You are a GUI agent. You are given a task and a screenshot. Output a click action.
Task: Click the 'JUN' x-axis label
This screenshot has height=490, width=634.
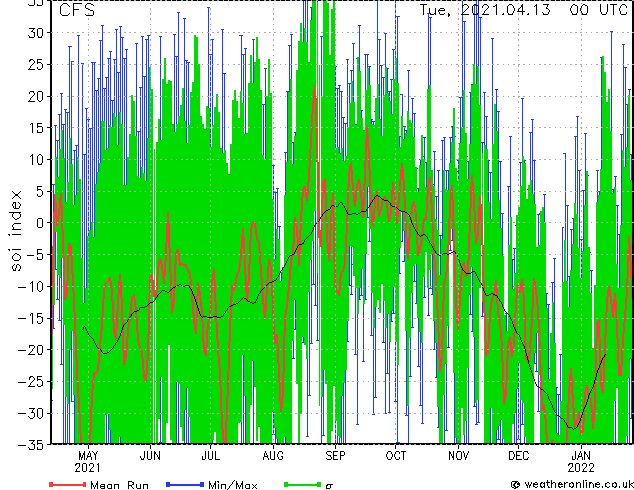pos(150,456)
